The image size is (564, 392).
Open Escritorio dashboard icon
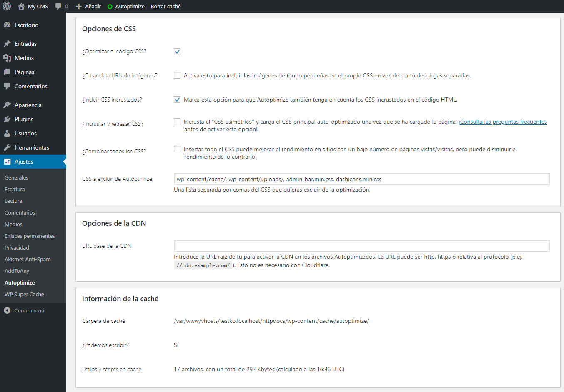click(7, 25)
